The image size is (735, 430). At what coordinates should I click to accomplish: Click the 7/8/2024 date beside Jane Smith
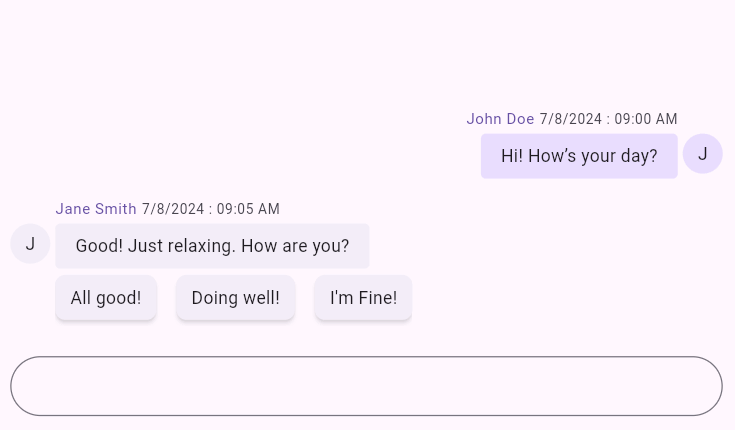click(173, 209)
